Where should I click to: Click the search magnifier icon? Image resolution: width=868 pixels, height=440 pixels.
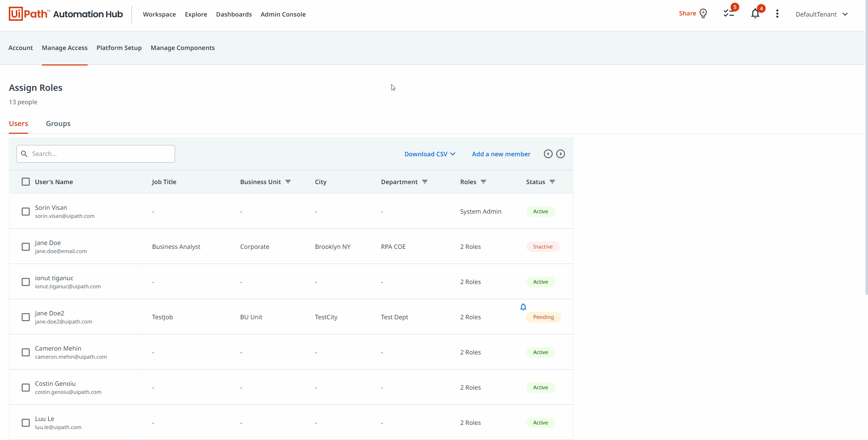(24, 154)
